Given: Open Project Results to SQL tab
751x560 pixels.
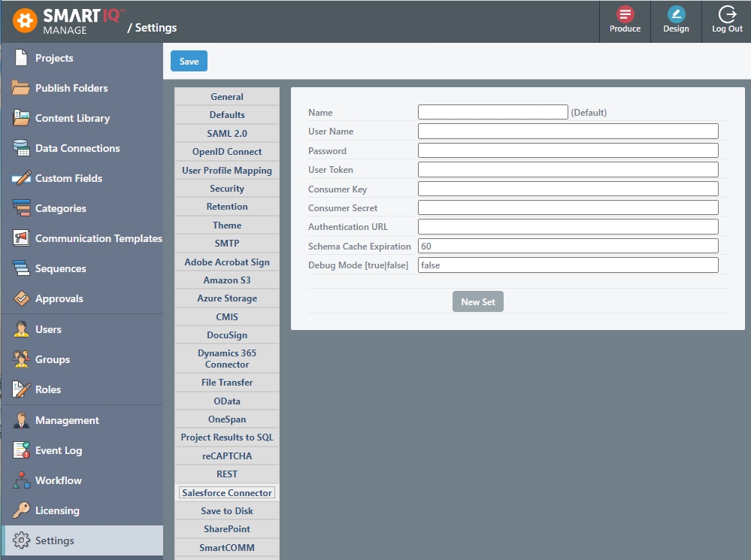Looking at the screenshot, I should point(227,437).
